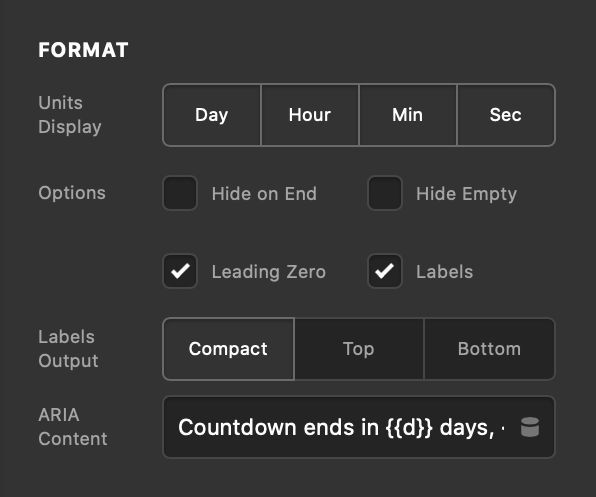Uncheck the Leading Zero checkbox
596x497 pixels.
coord(180,271)
